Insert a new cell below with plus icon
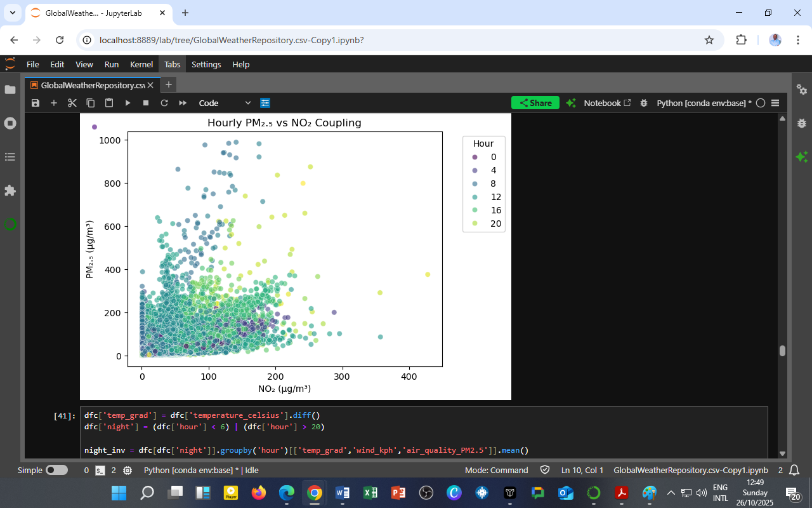The height and width of the screenshot is (508, 812). pyautogui.click(x=54, y=103)
